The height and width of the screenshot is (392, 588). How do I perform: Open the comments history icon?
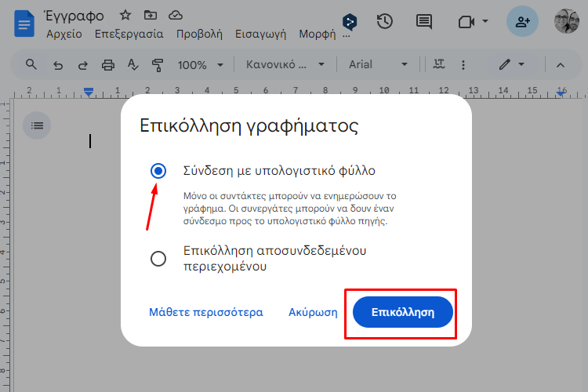point(423,21)
